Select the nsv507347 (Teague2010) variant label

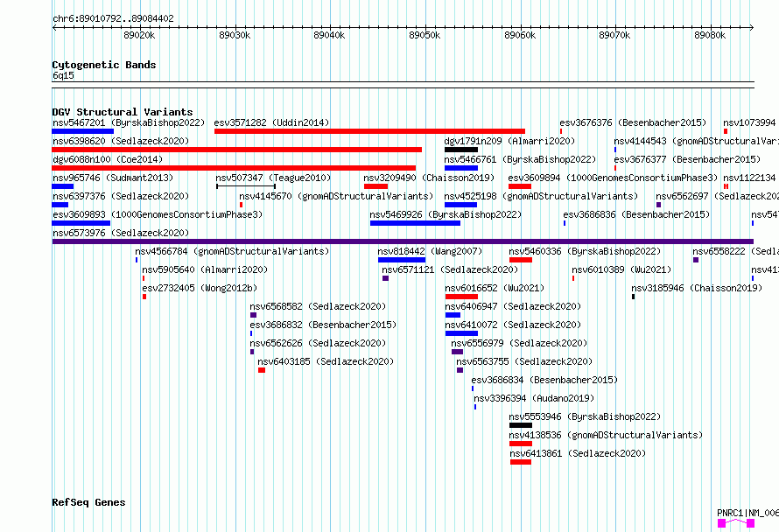pos(273,178)
